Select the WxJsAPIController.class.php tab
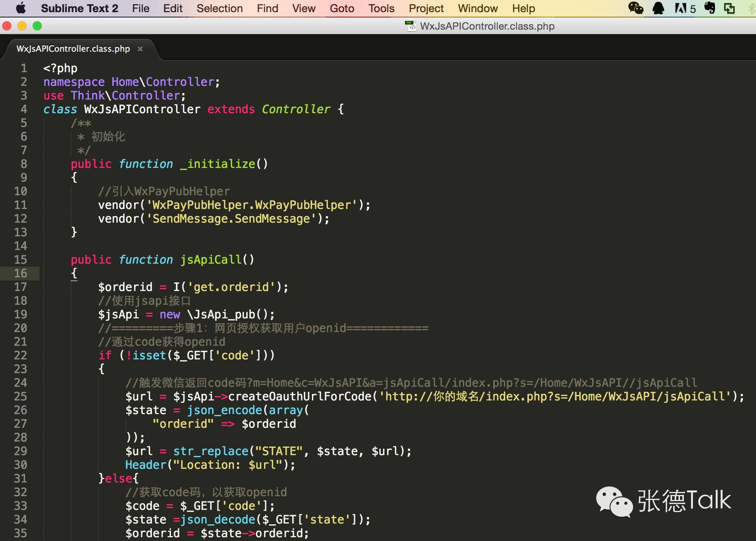Viewport: 756px width, 541px height. click(x=73, y=49)
